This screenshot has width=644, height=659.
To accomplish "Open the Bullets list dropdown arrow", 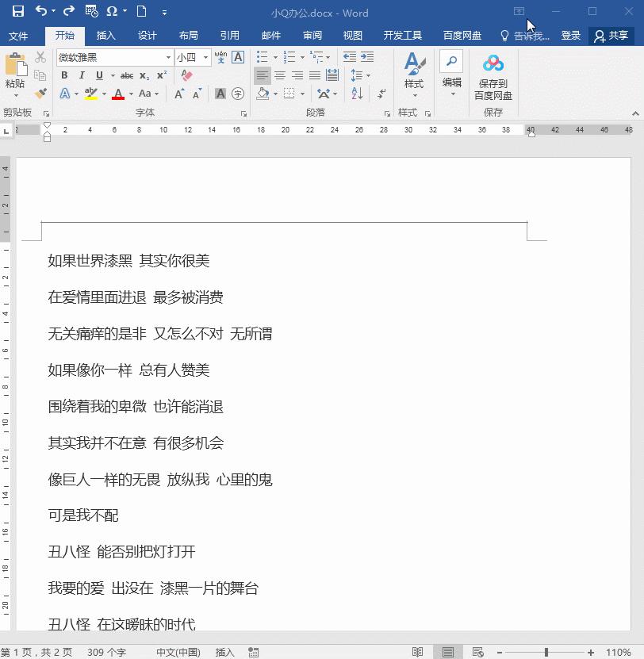I will coord(276,57).
